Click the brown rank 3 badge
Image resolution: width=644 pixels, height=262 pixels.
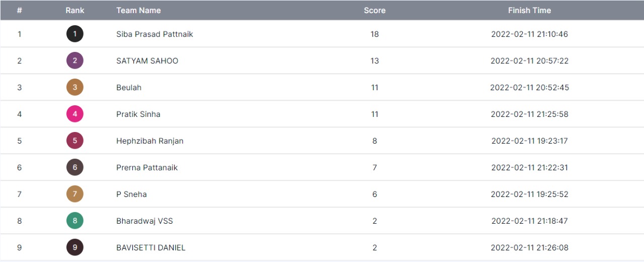75,88
